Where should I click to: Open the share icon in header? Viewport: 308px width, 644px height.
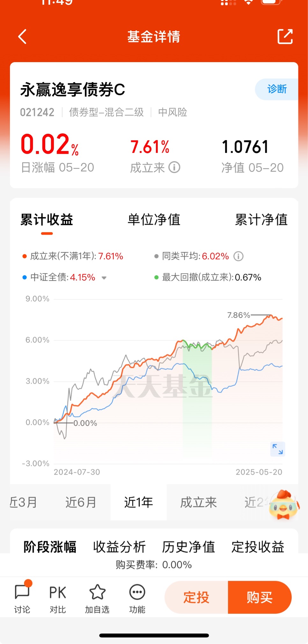pyautogui.click(x=285, y=36)
